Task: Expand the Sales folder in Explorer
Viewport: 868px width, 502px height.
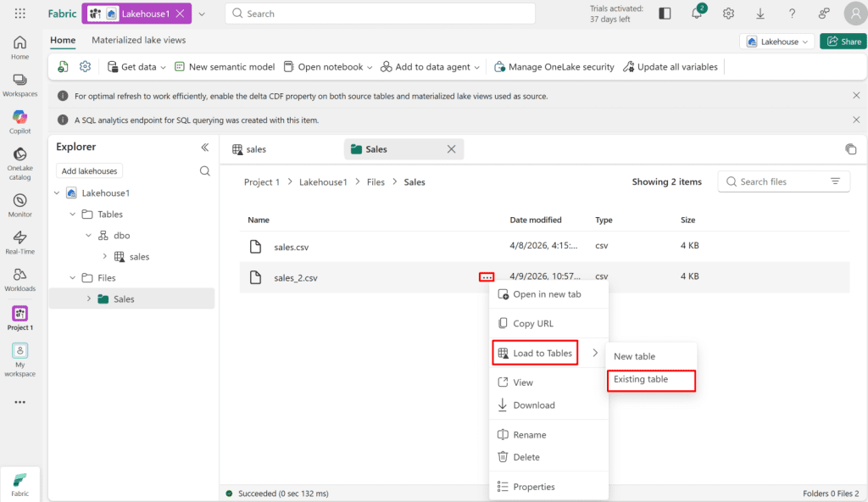Action: pyautogui.click(x=88, y=298)
